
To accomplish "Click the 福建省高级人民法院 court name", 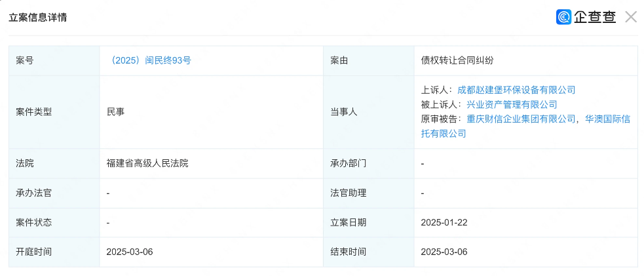I will (147, 163).
